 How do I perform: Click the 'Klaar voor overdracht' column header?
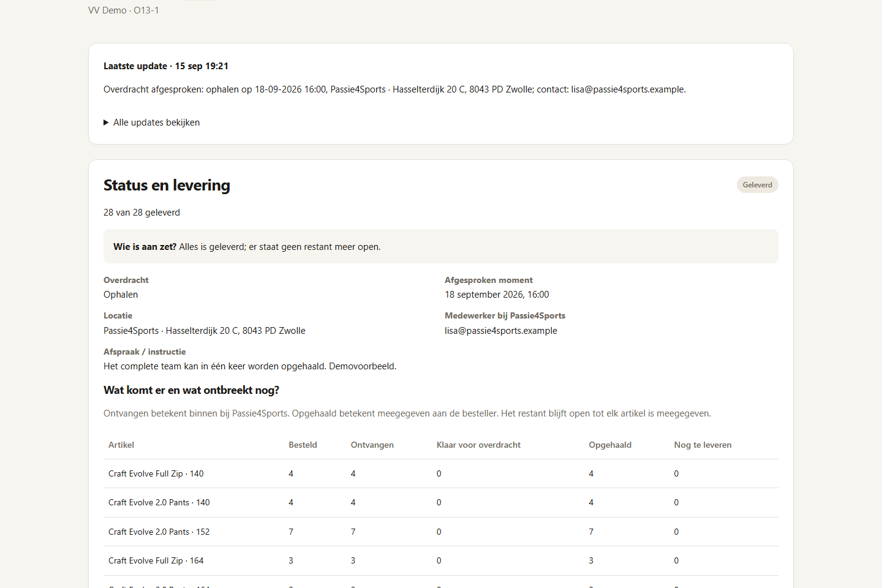478,445
